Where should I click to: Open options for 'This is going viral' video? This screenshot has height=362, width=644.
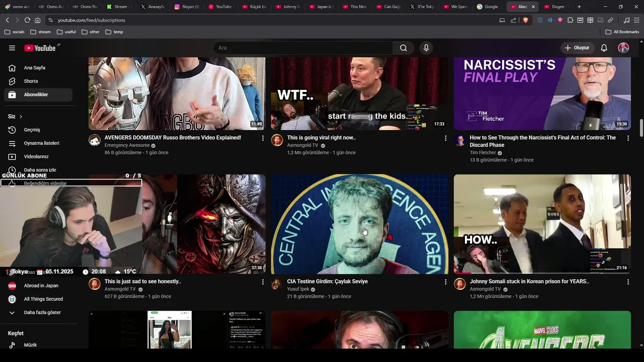tap(445, 138)
